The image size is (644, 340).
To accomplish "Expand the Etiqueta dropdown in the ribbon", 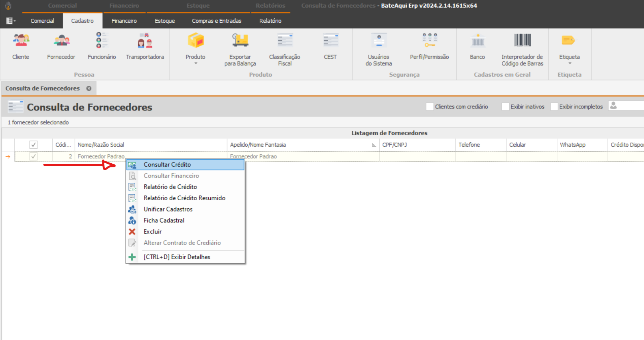I will point(570,63).
